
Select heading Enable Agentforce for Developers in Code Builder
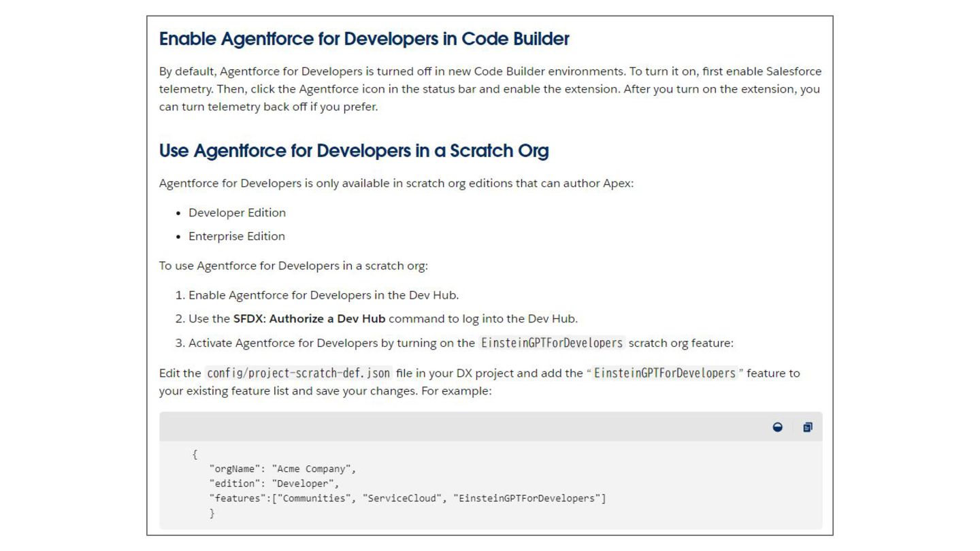click(x=364, y=39)
